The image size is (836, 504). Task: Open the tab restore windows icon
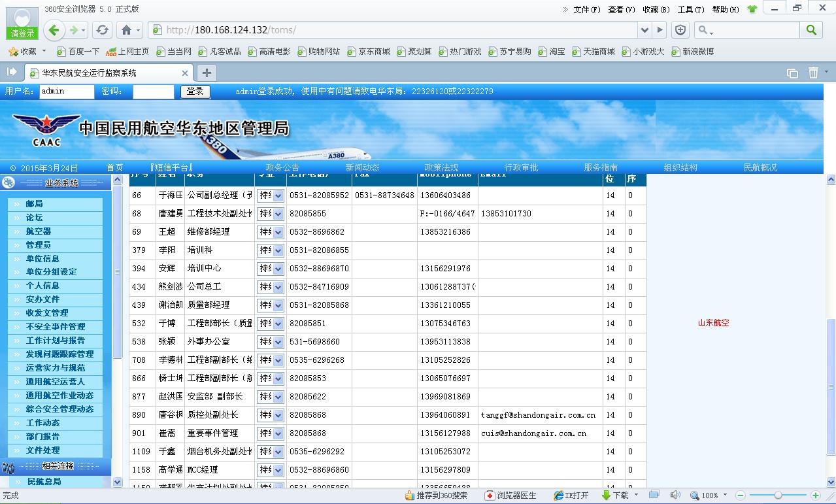[x=792, y=73]
